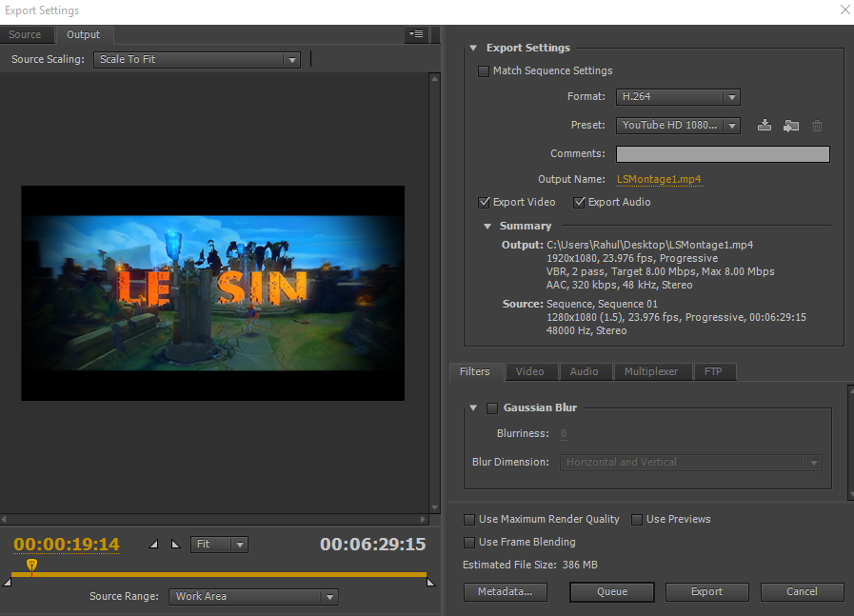
Task: Open the preview panel flyout menu icon
Action: (417, 34)
